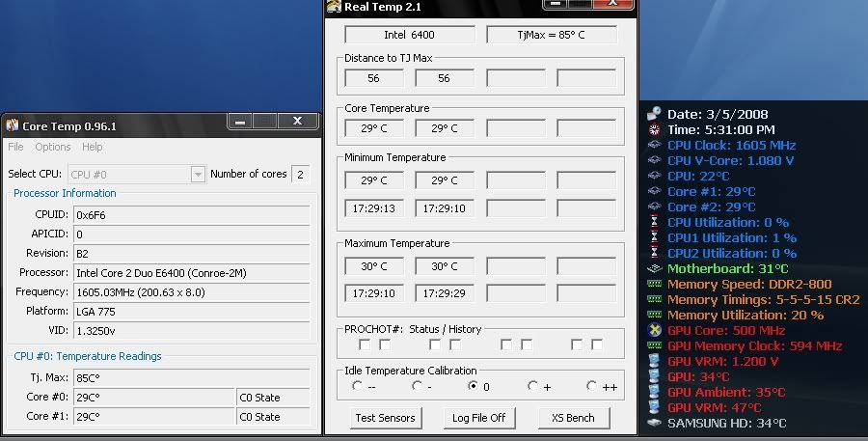This screenshot has height=441, width=868.
Task: Click the Core #0 temperature 29C° in Core Temp
Action: click(x=154, y=398)
